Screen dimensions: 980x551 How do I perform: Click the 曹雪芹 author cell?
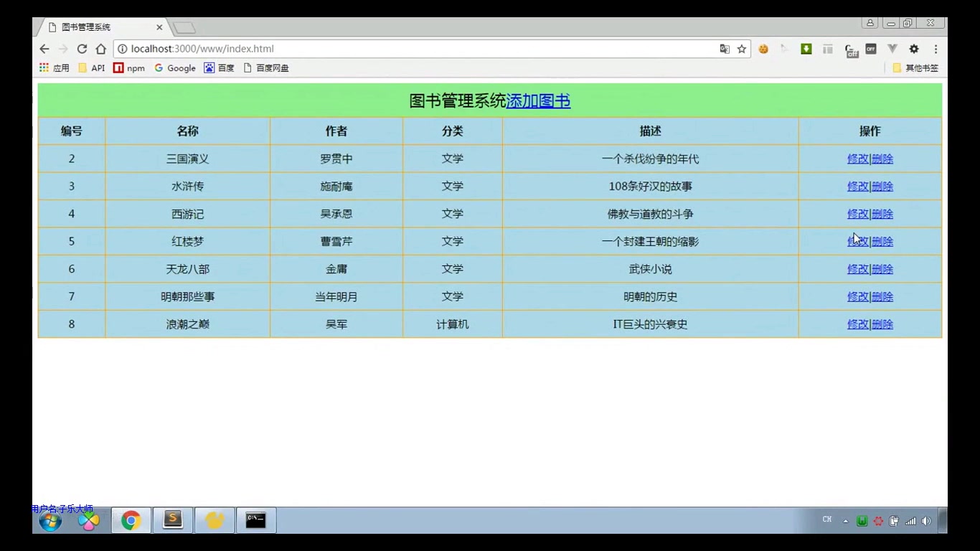tap(336, 242)
